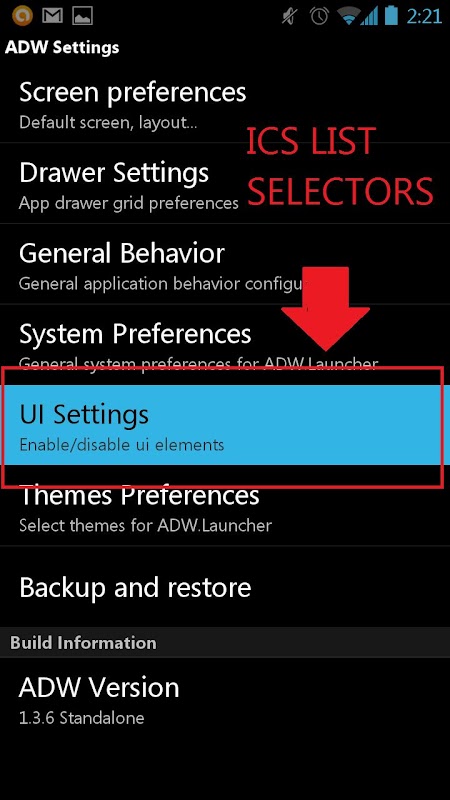This screenshot has height=800, width=450.
Task: Tap the 2:21 clock in status bar
Action: [x=423, y=16]
